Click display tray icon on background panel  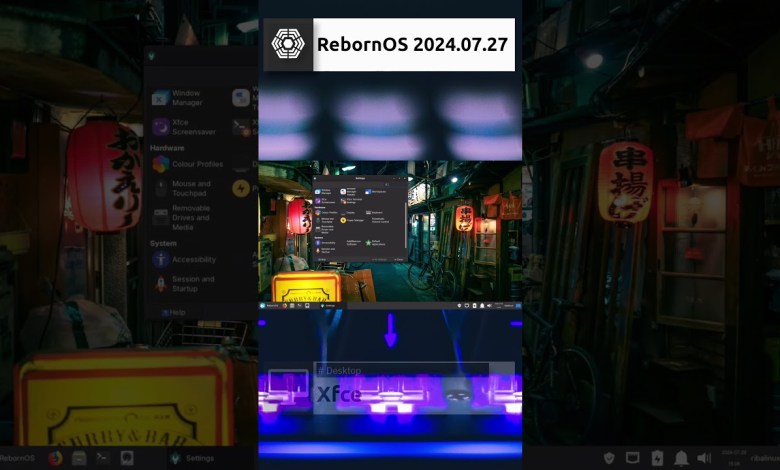(x=633, y=458)
